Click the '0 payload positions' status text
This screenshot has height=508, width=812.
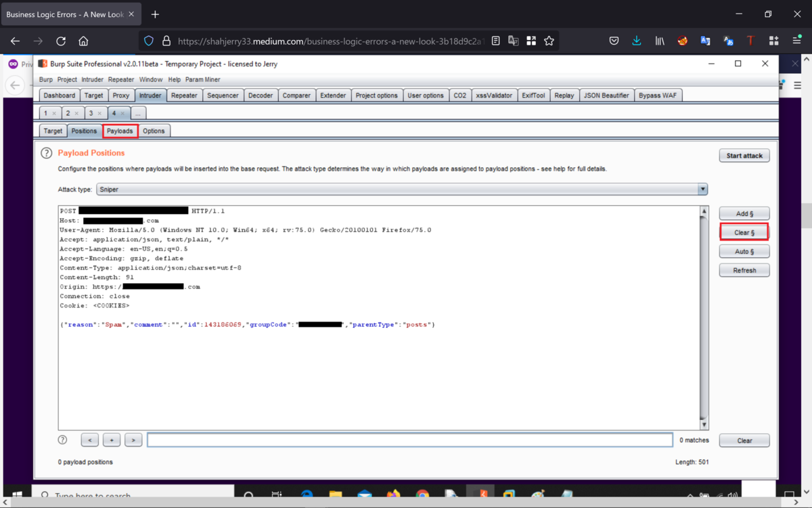(85, 462)
